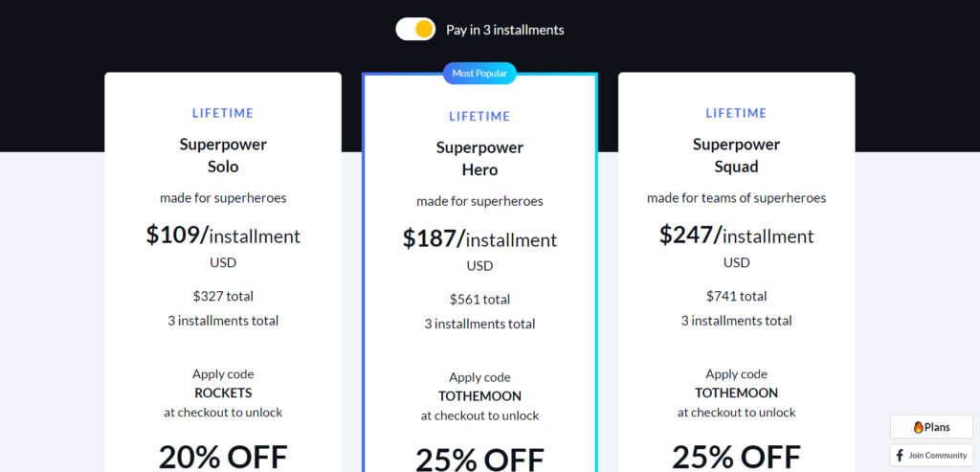980x472 pixels.
Task: Click the $187/installment price
Action: click(479, 238)
